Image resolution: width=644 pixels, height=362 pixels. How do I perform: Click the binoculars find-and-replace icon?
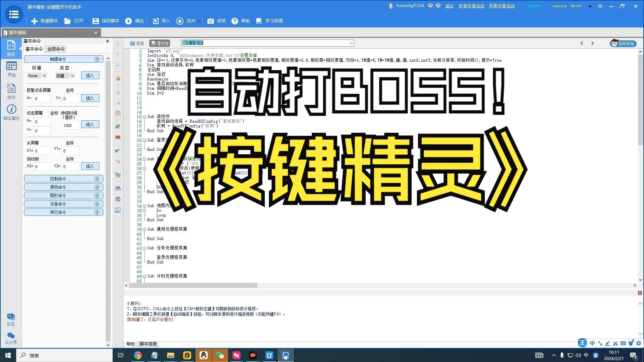point(118,199)
